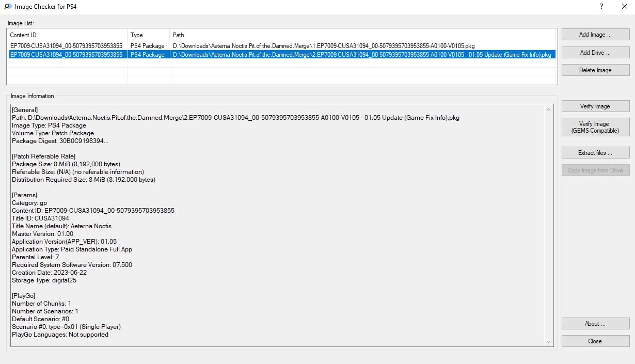Click the Default Scenario: #0 line

(x=41, y=319)
